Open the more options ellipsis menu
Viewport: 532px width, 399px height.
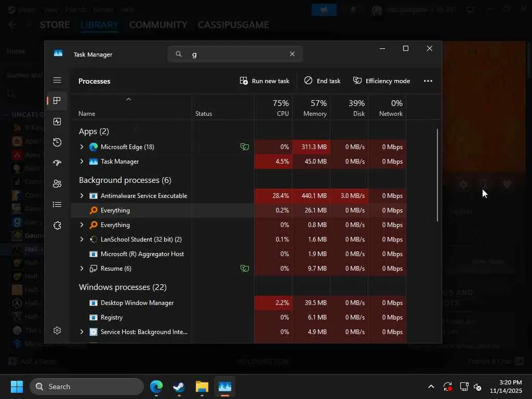[x=428, y=81]
